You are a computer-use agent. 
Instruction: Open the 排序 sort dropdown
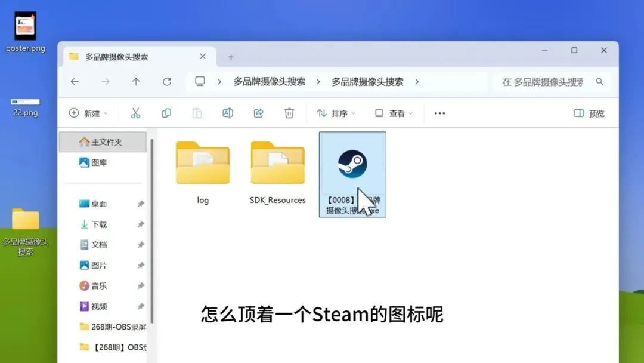click(x=336, y=113)
